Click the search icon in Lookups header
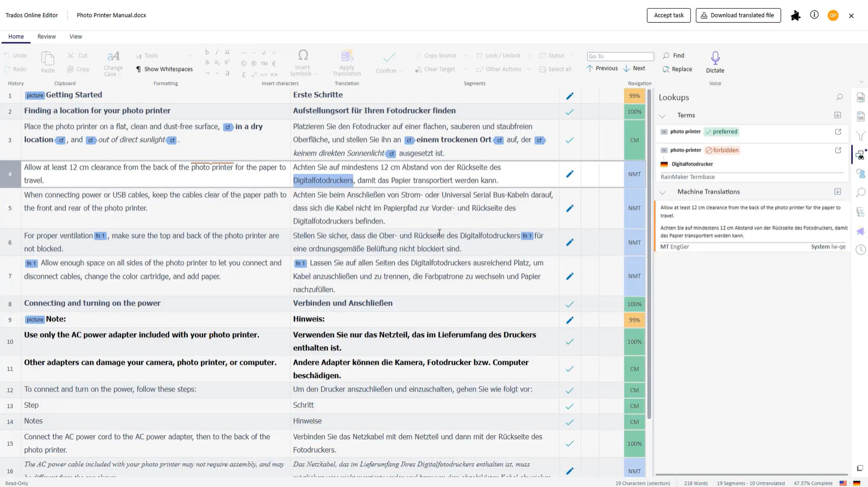Image resolution: width=868 pixels, height=487 pixels. click(x=840, y=97)
